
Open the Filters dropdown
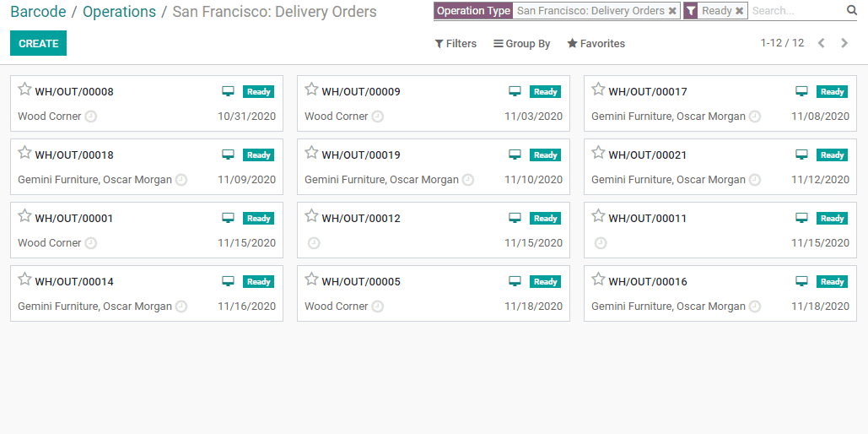coord(456,43)
